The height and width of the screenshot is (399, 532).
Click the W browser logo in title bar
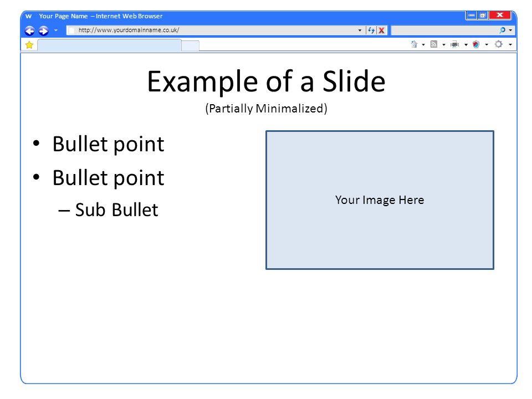click(28, 16)
